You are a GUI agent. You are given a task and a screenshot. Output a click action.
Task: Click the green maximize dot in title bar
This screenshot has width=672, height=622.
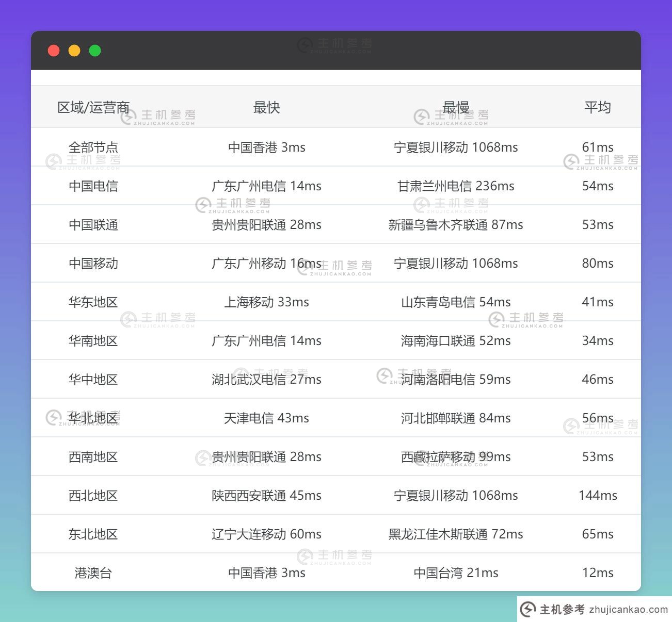click(95, 51)
